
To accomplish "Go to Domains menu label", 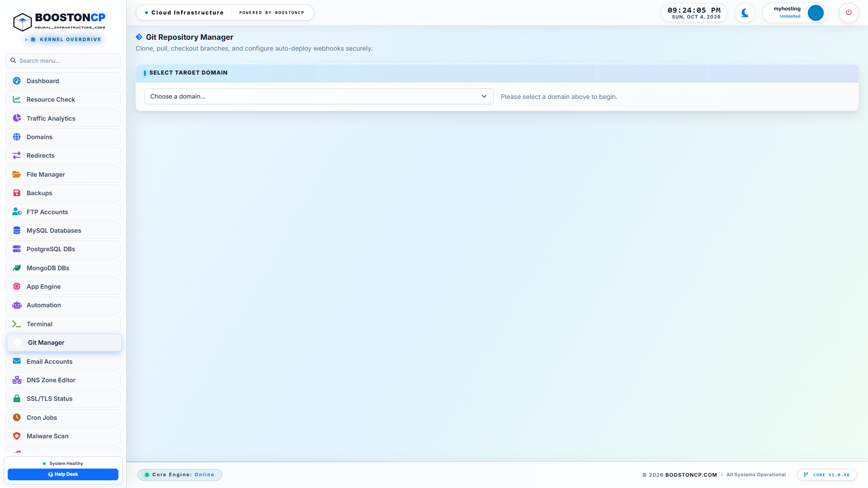I will 39,137.
